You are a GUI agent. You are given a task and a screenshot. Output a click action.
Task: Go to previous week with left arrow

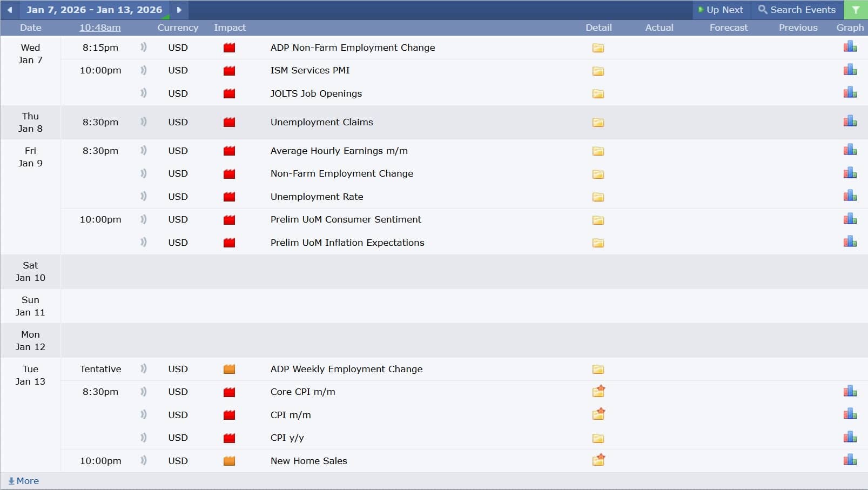pos(10,10)
